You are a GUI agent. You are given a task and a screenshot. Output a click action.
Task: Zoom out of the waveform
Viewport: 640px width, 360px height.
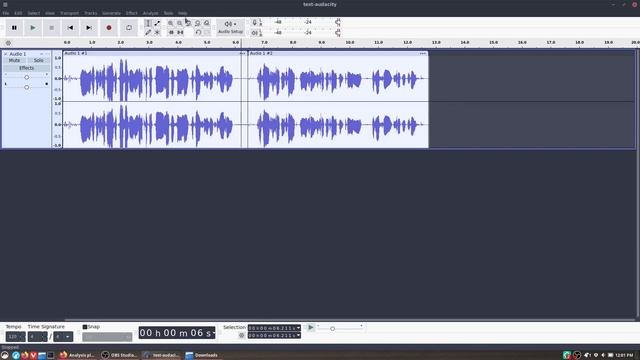tap(180, 23)
